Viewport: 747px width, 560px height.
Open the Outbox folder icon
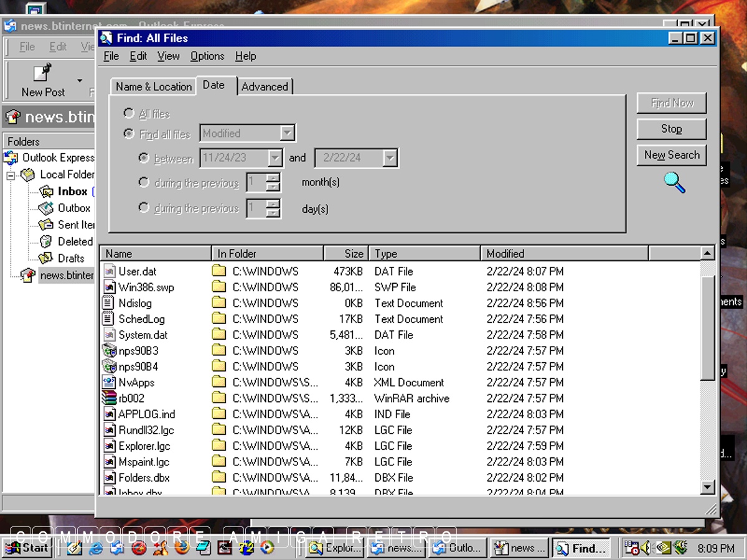[x=46, y=208]
